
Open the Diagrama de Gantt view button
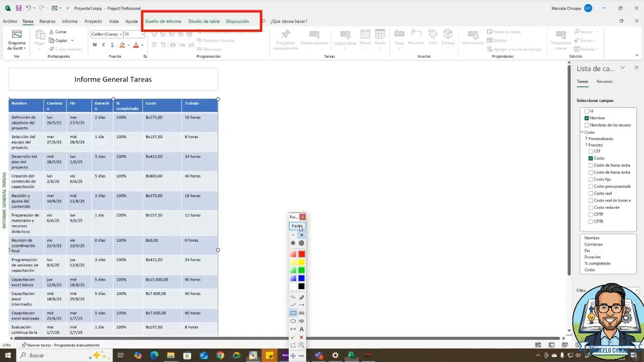tap(17, 40)
